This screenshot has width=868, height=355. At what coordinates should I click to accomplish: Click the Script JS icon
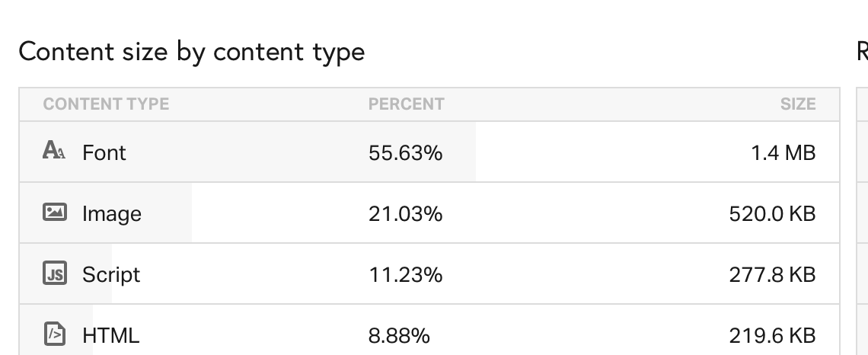[x=54, y=273]
